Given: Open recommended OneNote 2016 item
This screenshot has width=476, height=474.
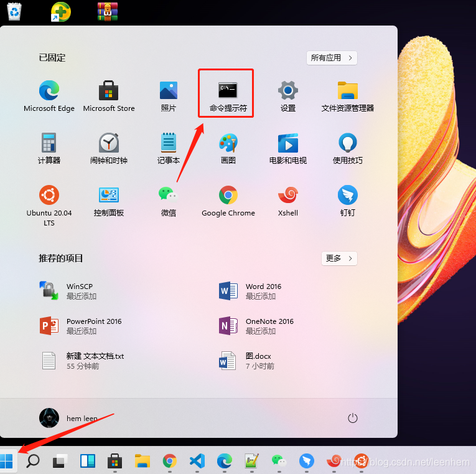Looking at the screenshot, I should click(x=256, y=326).
